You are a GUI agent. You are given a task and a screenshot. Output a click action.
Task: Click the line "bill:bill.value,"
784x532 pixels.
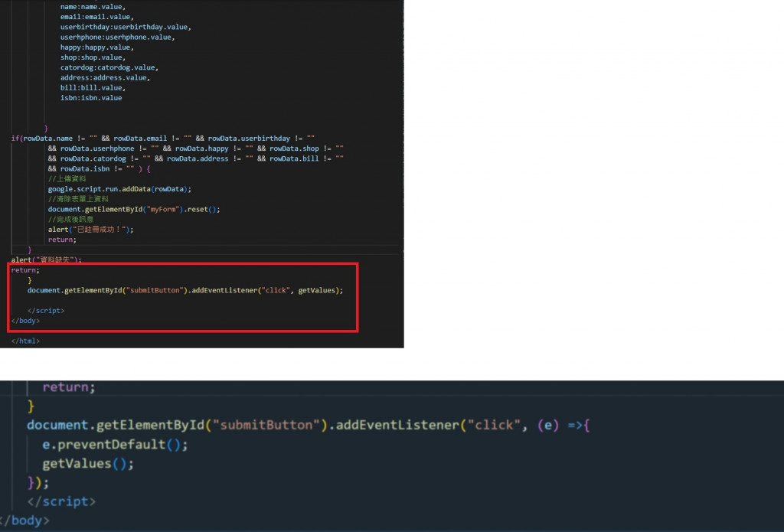coord(93,87)
